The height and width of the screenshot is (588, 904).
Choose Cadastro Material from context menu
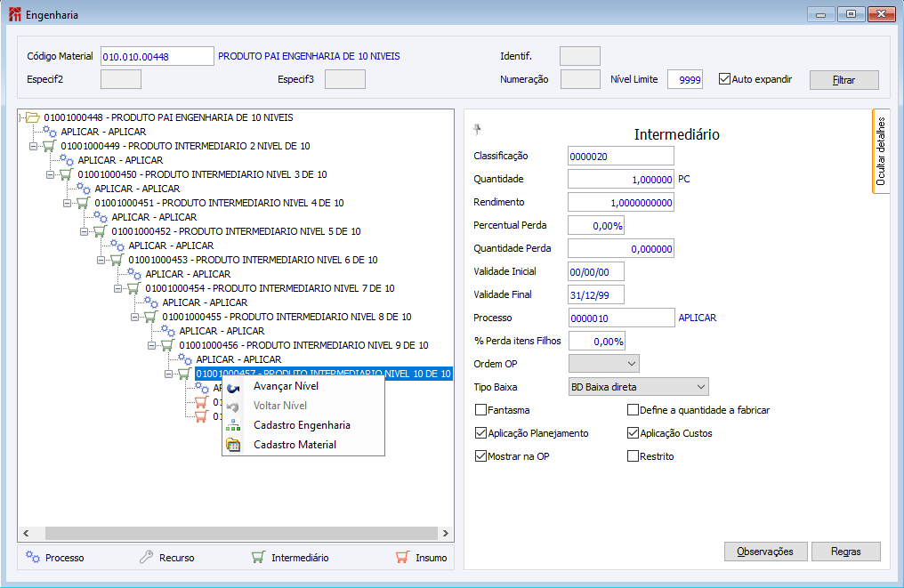(295, 445)
